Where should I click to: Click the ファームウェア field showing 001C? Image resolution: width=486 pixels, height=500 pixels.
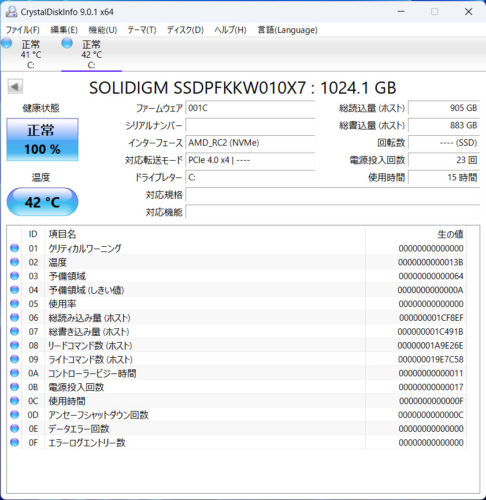(x=250, y=108)
